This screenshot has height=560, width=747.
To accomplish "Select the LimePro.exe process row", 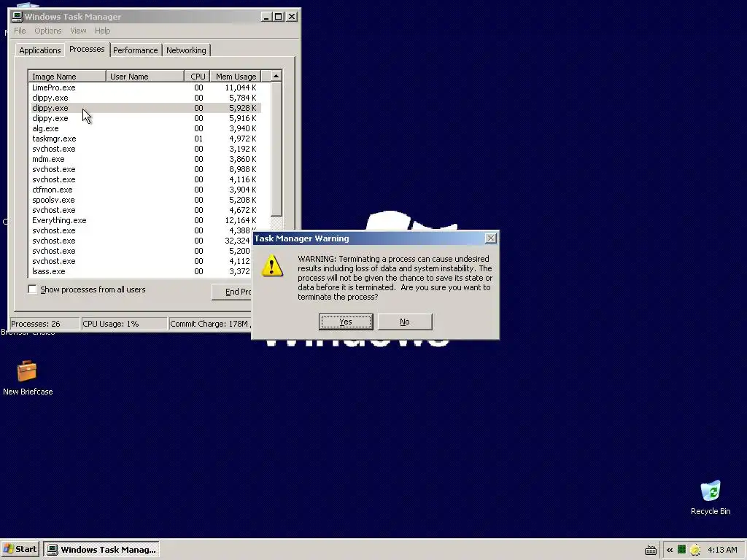I will (x=144, y=87).
